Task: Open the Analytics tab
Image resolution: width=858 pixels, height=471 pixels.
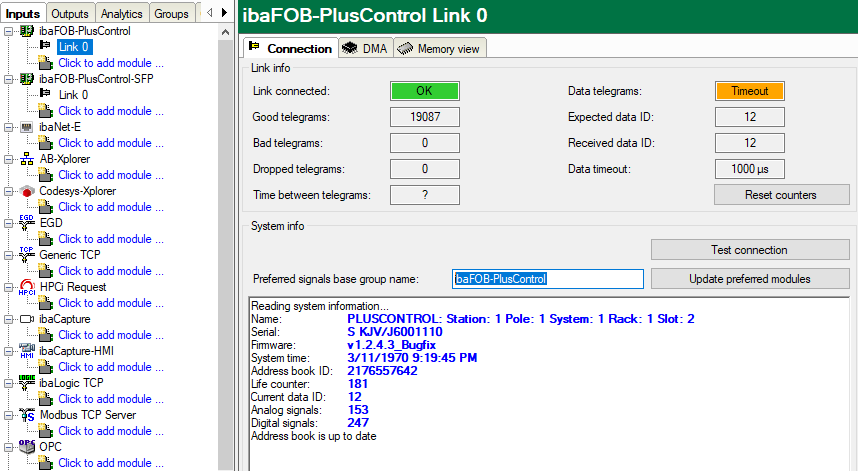Action: 121,14
